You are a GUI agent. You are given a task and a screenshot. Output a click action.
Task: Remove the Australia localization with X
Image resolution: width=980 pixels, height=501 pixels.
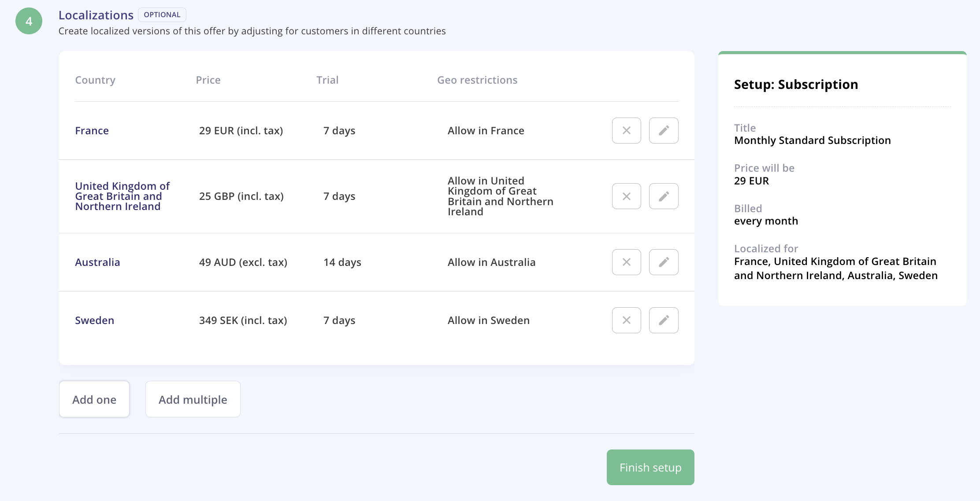point(626,262)
